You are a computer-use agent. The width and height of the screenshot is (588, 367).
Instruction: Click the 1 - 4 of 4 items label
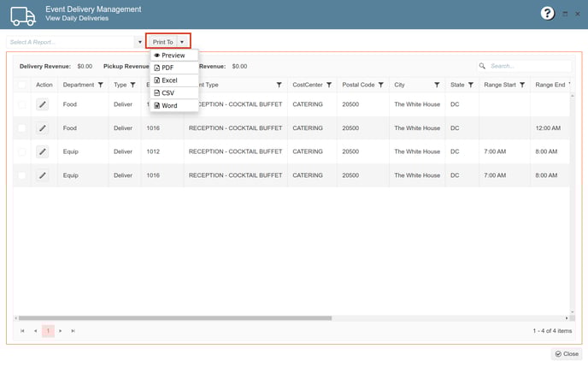[552, 331]
